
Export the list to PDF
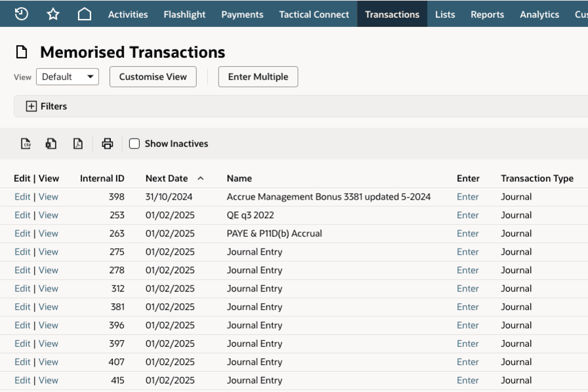pyautogui.click(x=77, y=144)
